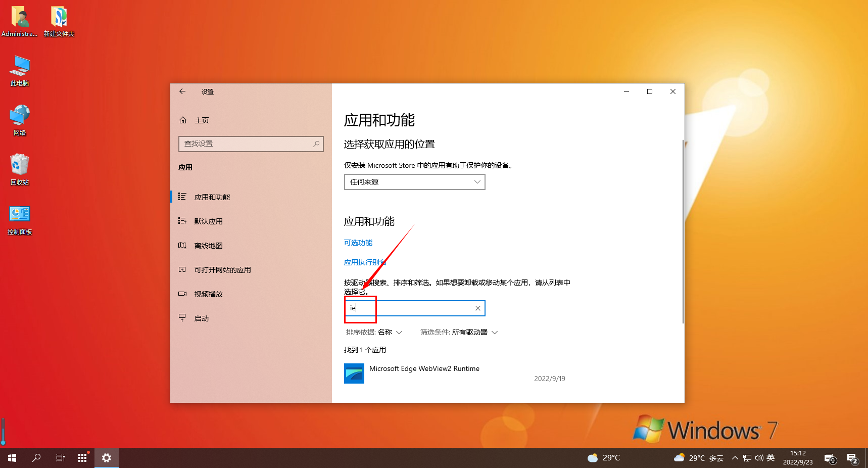Open the 可选功能 link

(x=358, y=243)
